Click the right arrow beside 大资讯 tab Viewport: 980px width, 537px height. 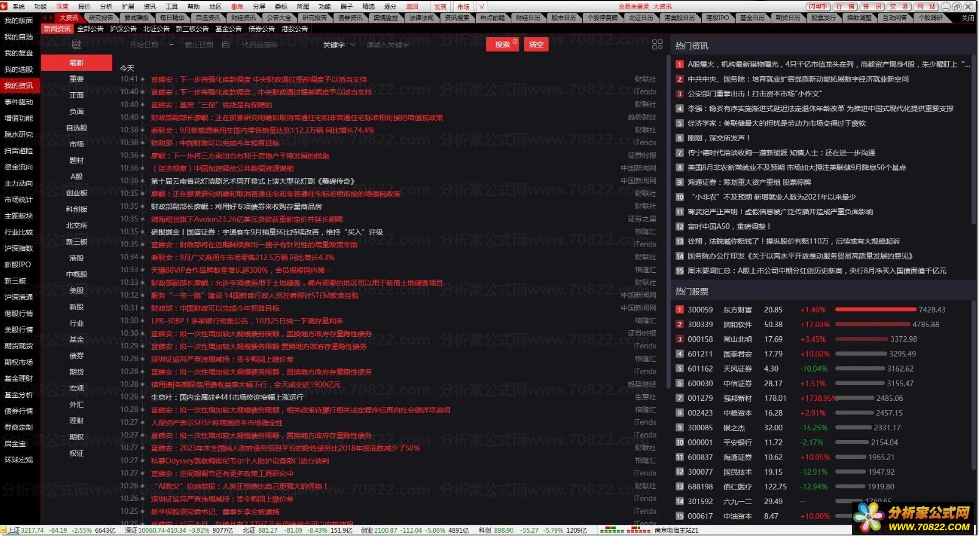coord(51,18)
